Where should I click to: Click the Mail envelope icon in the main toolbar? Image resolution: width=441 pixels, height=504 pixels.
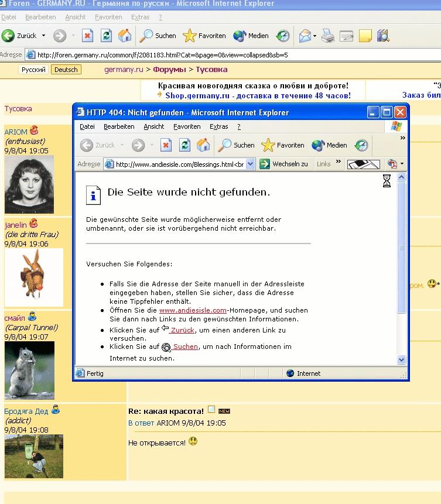click(x=305, y=36)
